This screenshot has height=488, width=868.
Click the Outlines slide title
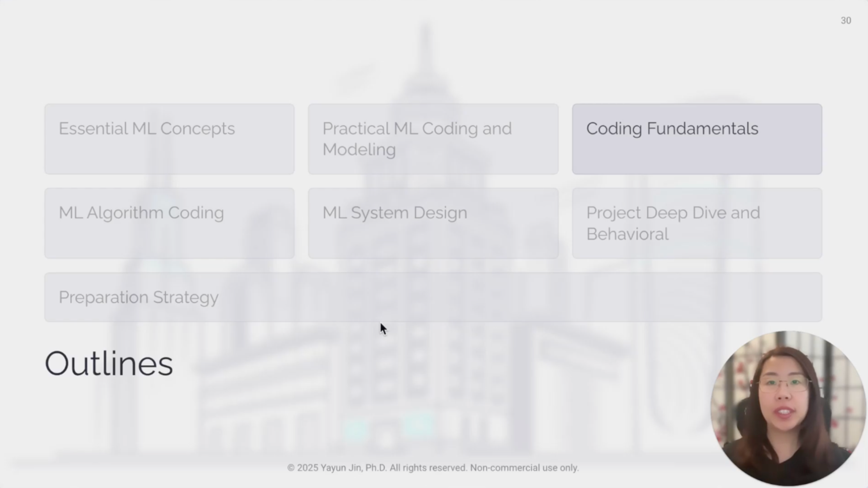point(109,364)
